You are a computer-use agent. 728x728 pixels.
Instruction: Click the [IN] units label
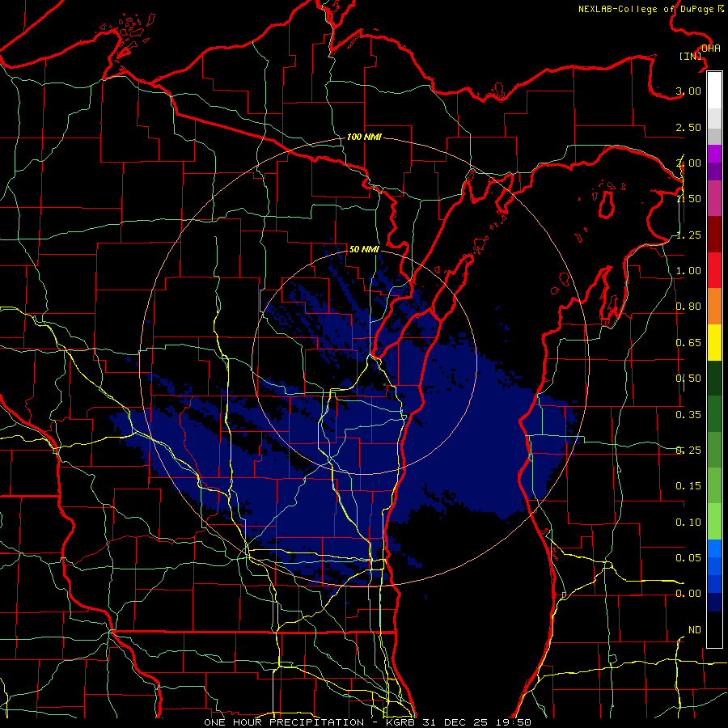click(x=691, y=56)
